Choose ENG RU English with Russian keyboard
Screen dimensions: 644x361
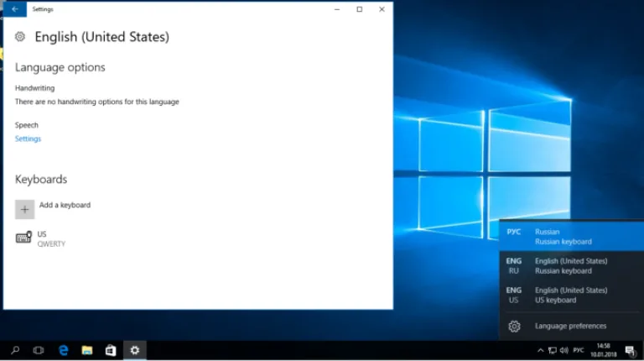(571, 265)
